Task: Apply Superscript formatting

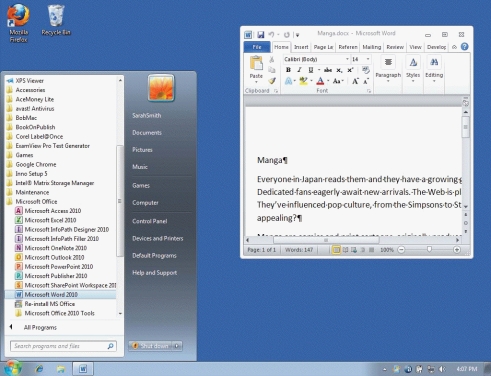Action: coord(350,70)
